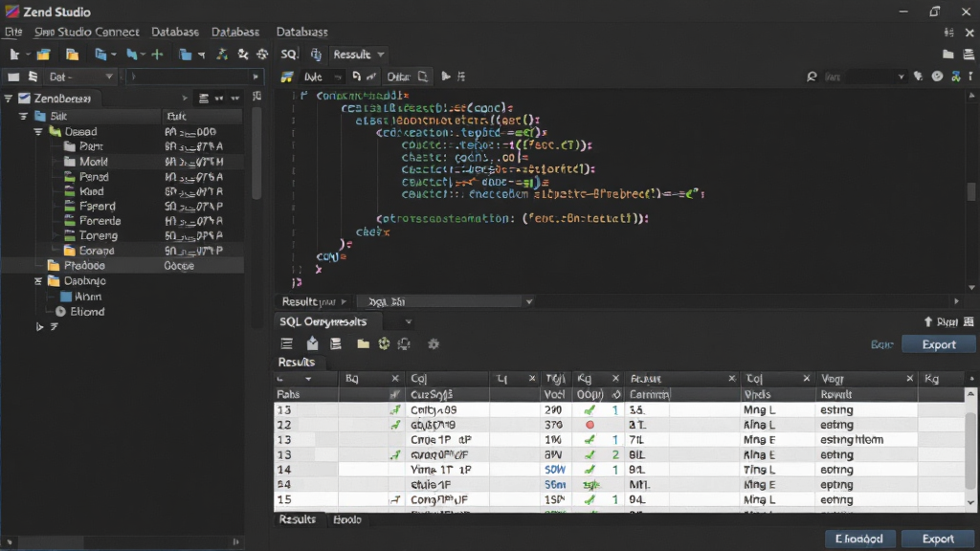Image resolution: width=980 pixels, height=551 pixels.
Task: Click the green checkmark in row 13 Coitjn09
Action: (590, 409)
